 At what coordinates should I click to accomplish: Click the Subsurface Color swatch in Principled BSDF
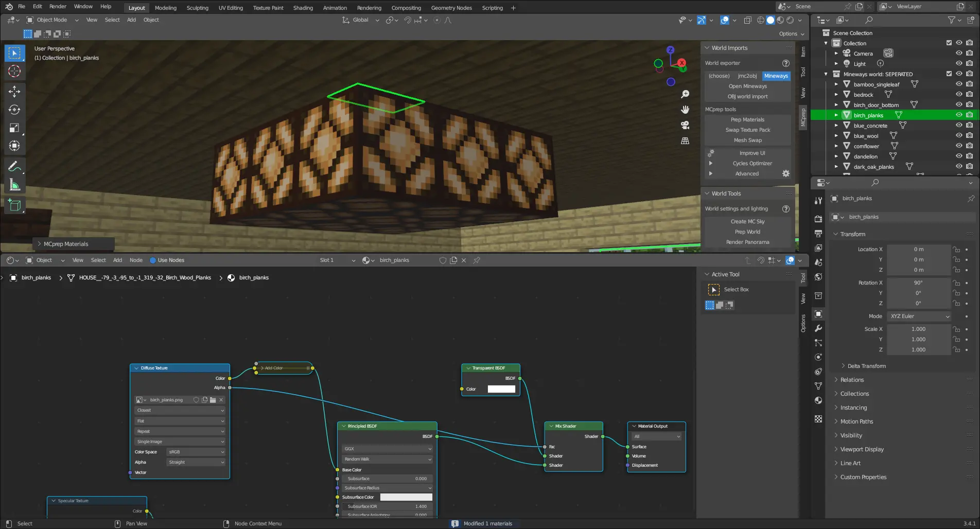406,497
